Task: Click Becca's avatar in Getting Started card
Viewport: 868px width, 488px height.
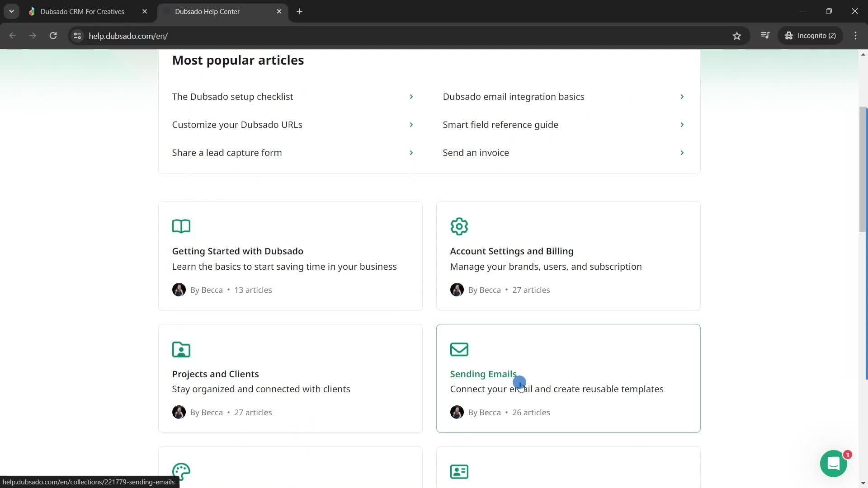Action: tap(179, 290)
